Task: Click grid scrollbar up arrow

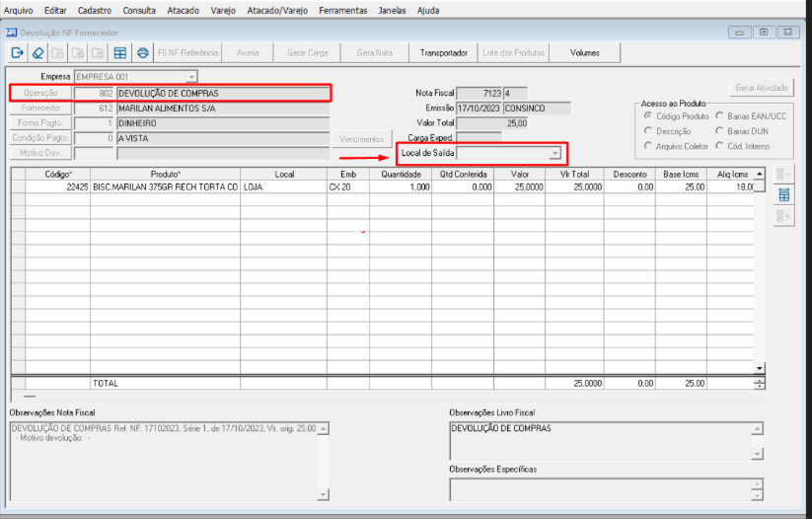Action: [x=759, y=174]
